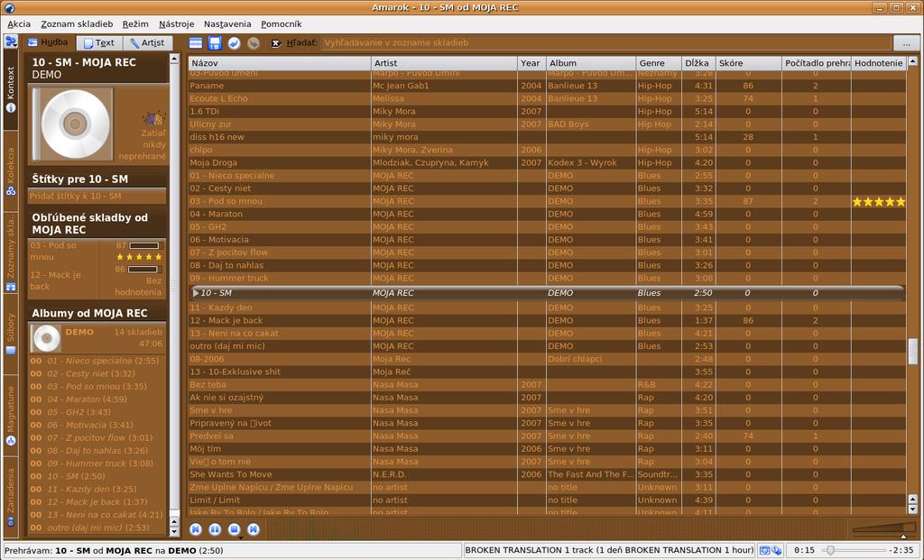
Task: Open the Magnatune store sidebar tab
Action: (x=11, y=416)
